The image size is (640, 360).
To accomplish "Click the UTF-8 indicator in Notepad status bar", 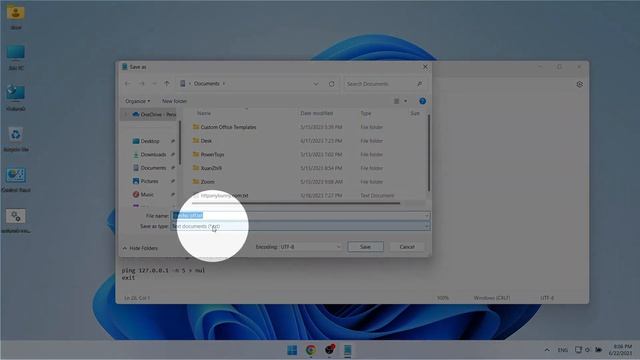I will click(x=547, y=298).
